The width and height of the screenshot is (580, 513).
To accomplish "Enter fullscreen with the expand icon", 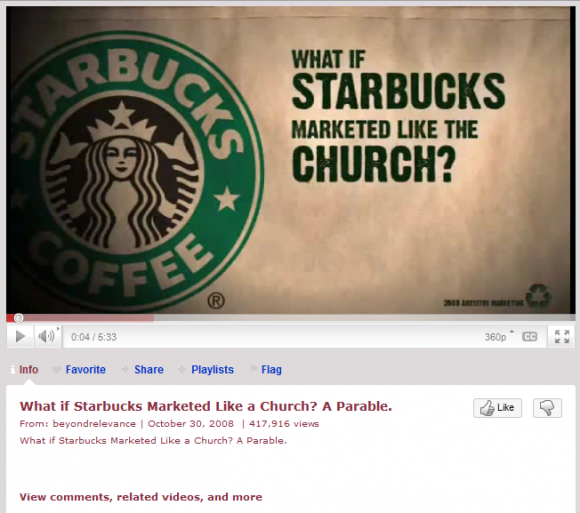I will [562, 337].
